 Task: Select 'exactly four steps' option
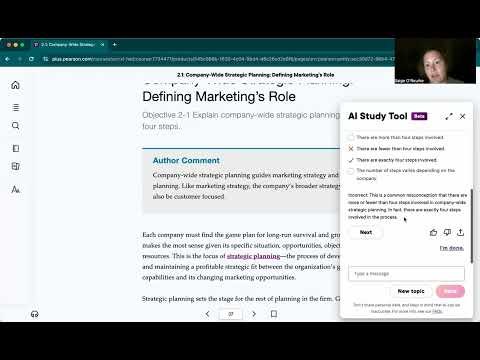[393, 160]
